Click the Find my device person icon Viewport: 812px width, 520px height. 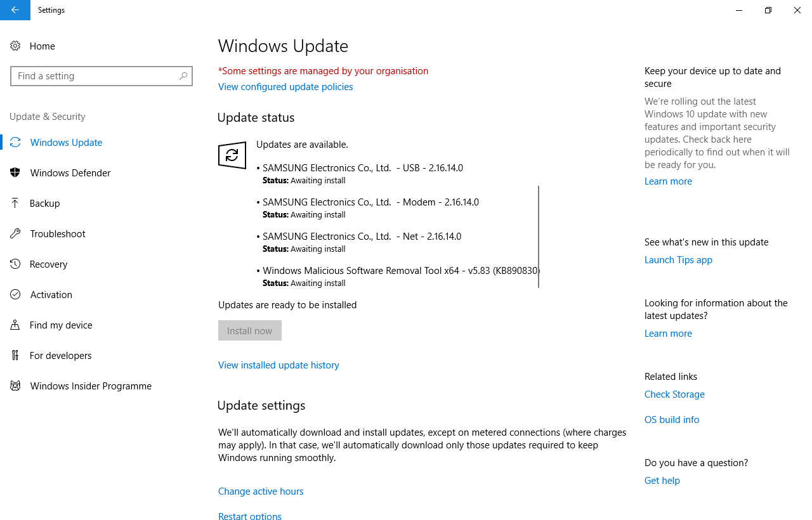(x=15, y=325)
